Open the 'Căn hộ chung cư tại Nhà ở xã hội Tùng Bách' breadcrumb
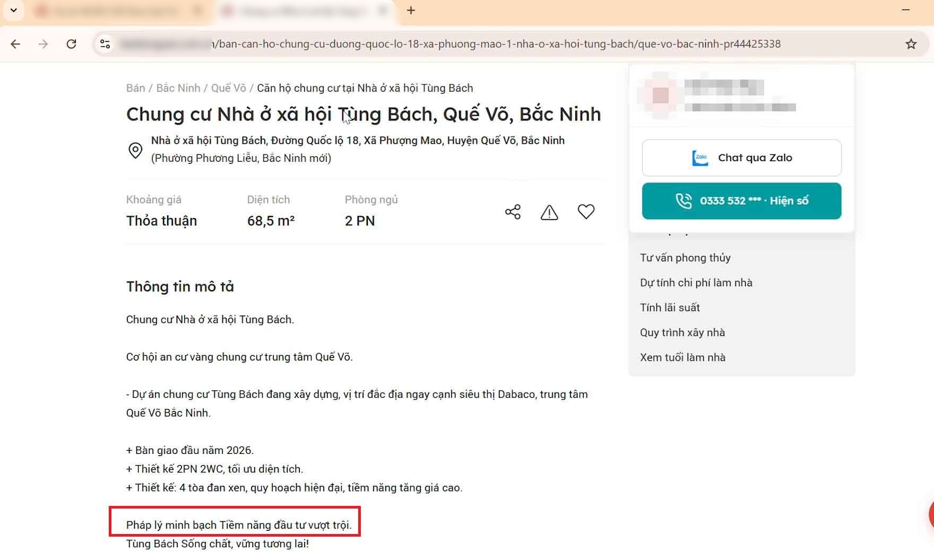The image size is (934, 560). [x=365, y=88]
